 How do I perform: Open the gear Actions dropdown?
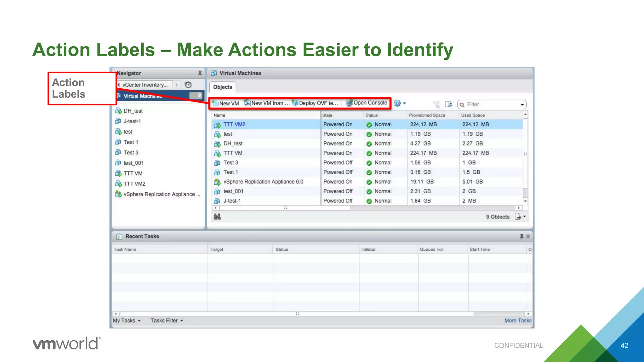tap(400, 103)
